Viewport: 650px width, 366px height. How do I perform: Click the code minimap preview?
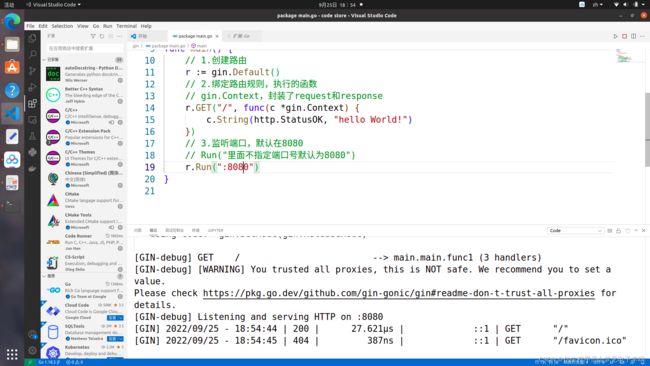623,56
